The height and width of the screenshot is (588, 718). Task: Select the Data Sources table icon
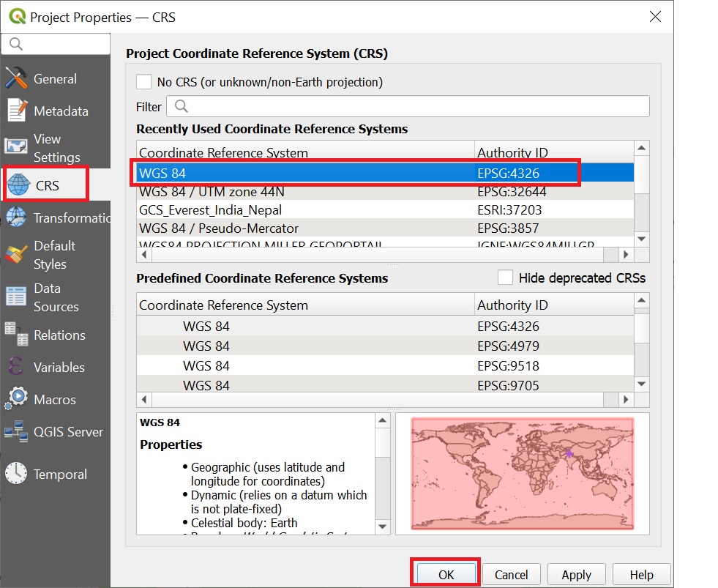(x=16, y=297)
